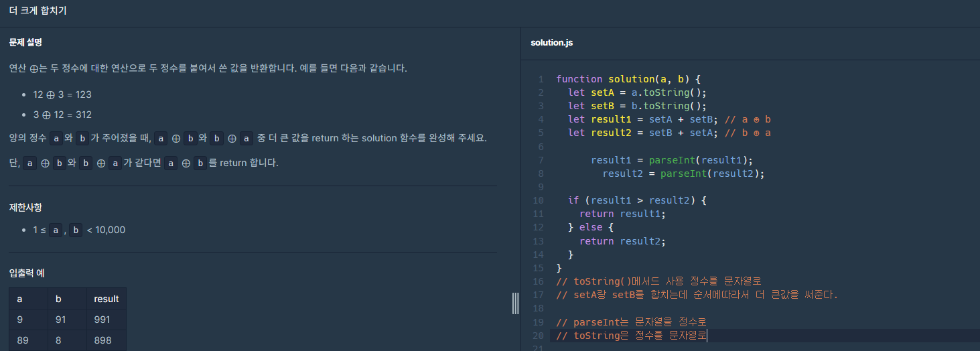Click the comment line starting '// setA랑 setB를 합치는데'
Viewport: 980px width, 351px height.
click(697, 295)
